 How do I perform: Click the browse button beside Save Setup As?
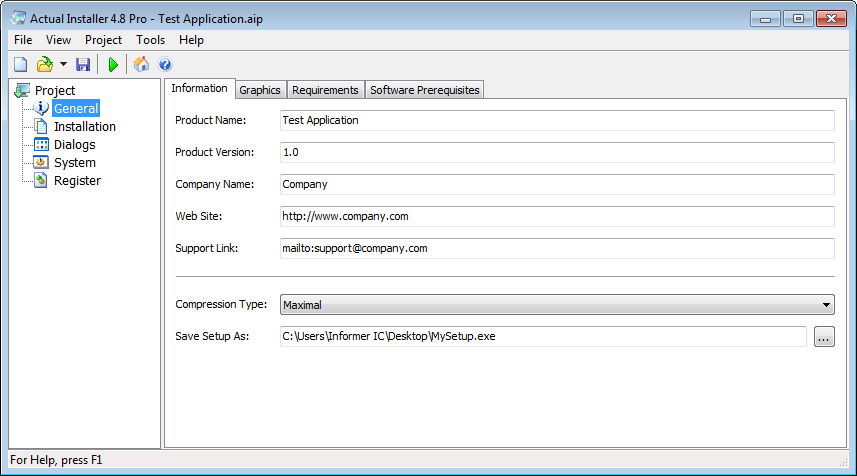[824, 337]
